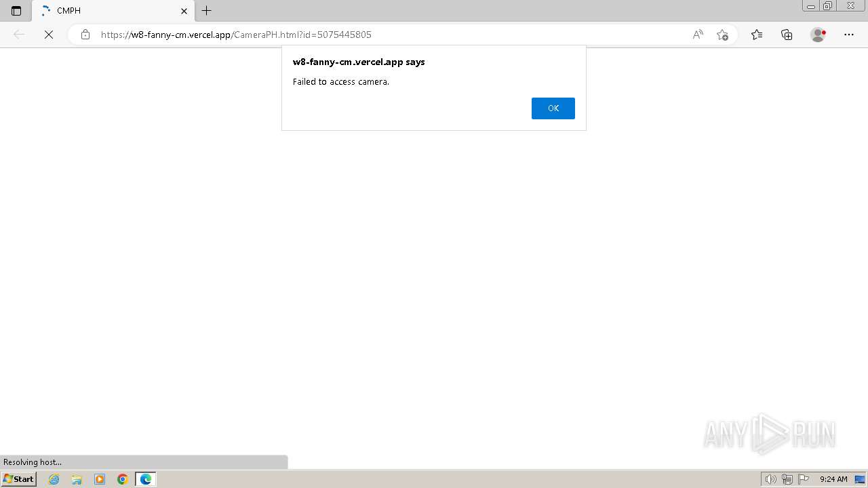This screenshot has height=488, width=868.
Task: Switch to Microsoft Edge taskbar button
Action: 146,479
